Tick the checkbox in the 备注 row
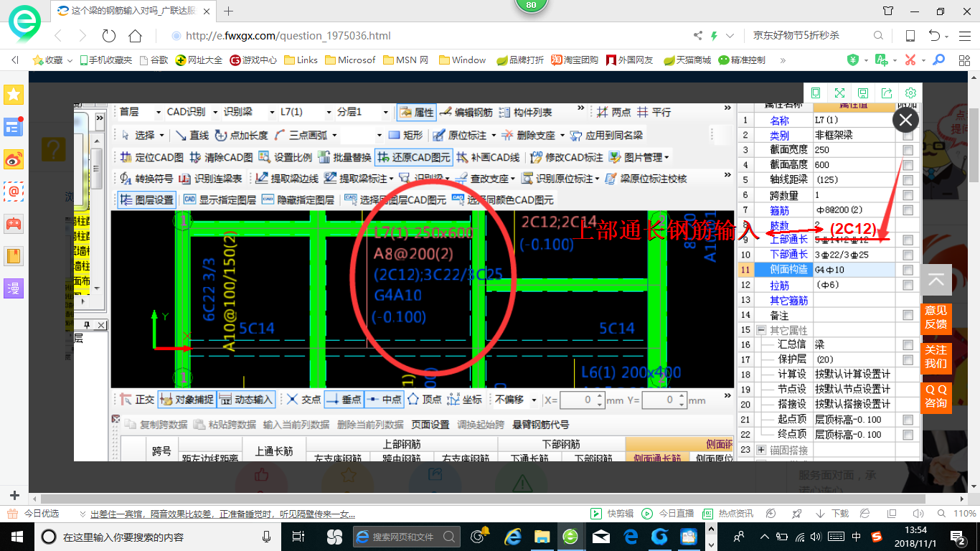 click(x=908, y=316)
